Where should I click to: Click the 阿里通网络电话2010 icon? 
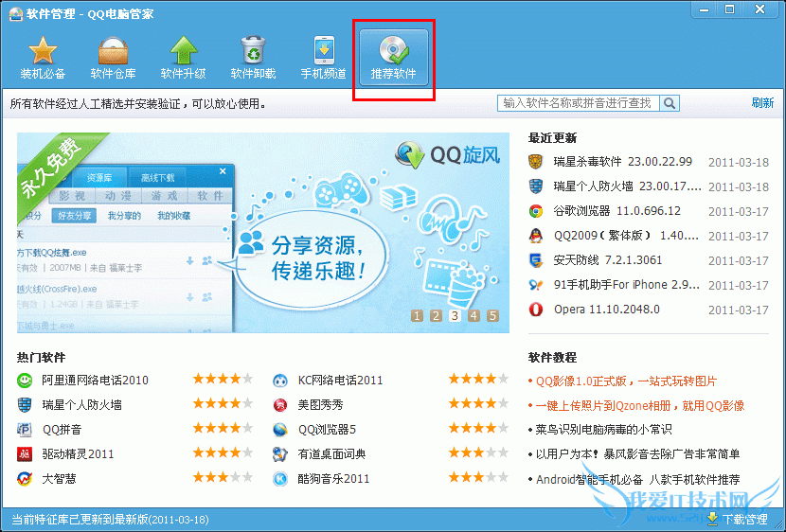click(x=25, y=381)
